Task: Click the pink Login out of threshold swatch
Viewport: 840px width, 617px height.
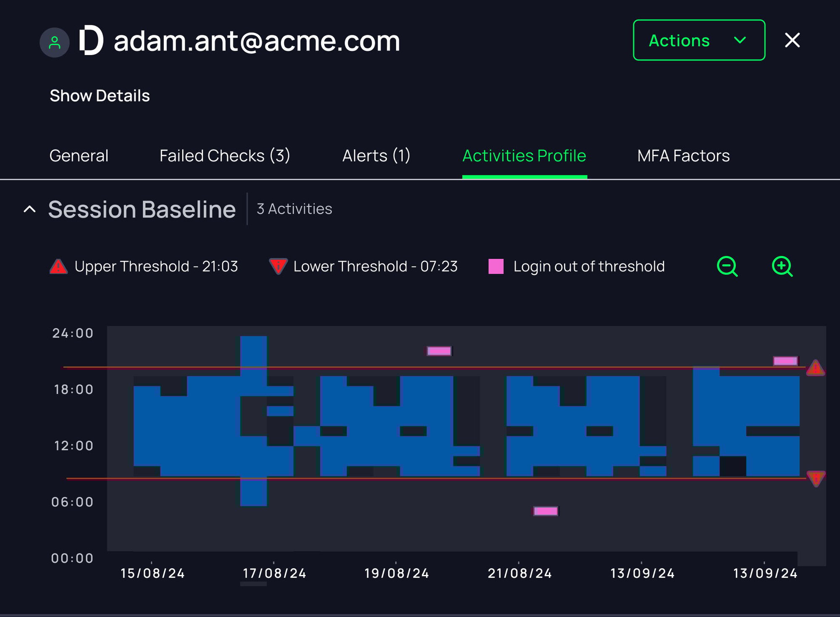Action: (x=496, y=266)
